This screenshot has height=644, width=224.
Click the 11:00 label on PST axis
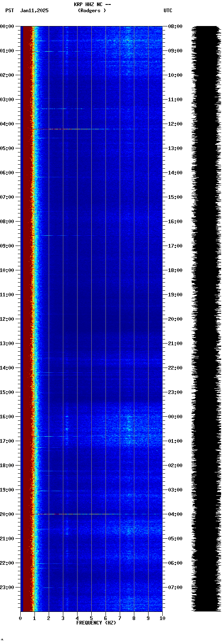pos(7,295)
